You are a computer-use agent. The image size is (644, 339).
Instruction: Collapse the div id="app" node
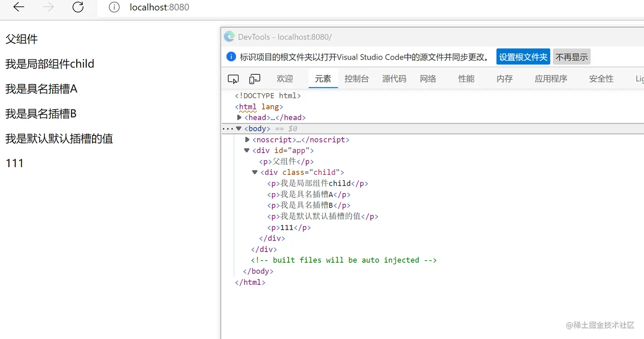tap(246, 150)
